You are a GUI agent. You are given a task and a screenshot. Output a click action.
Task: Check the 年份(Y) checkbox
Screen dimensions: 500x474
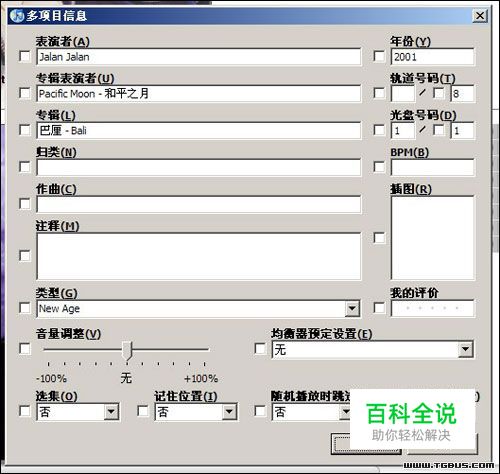pyautogui.click(x=379, y=56)
